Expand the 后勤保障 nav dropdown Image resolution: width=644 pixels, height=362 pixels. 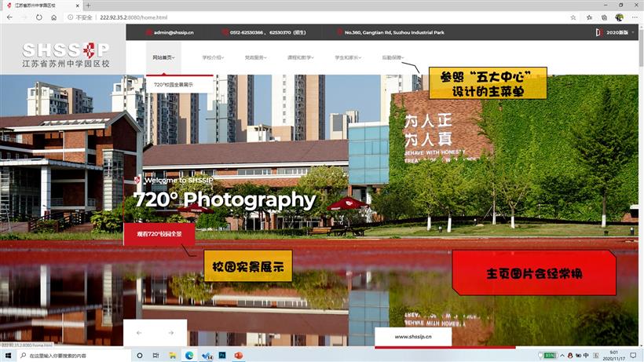click(393, 57)
